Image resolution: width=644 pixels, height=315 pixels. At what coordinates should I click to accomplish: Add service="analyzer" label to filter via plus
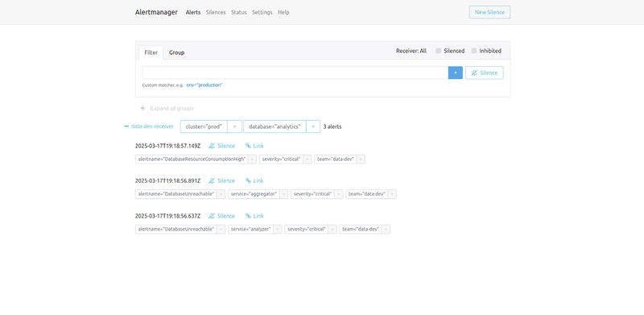278,229
